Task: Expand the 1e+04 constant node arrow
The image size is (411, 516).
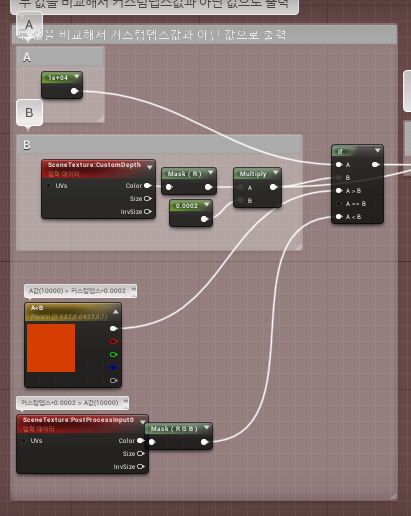Action: (77, 77)
